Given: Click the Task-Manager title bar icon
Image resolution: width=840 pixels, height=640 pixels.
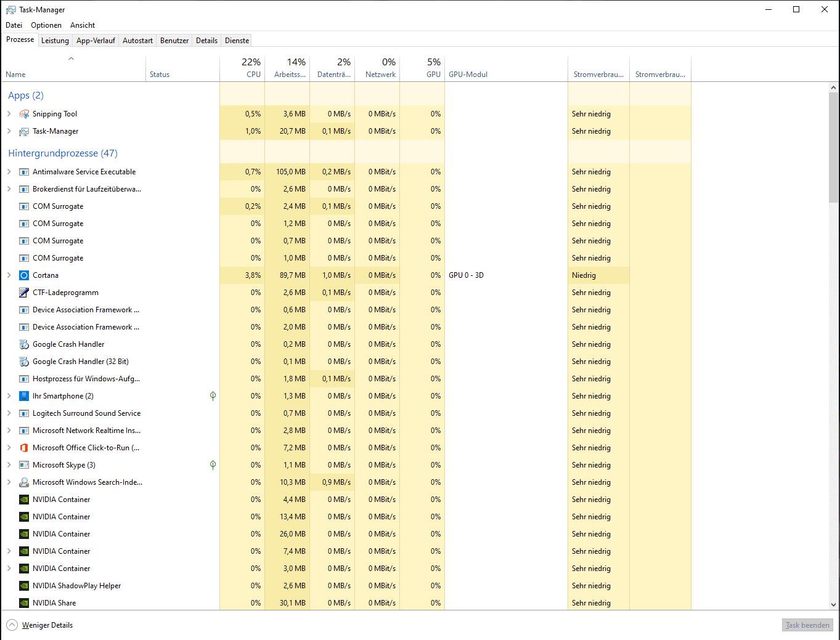Looking at the screenshot, I should coord(10,10).
